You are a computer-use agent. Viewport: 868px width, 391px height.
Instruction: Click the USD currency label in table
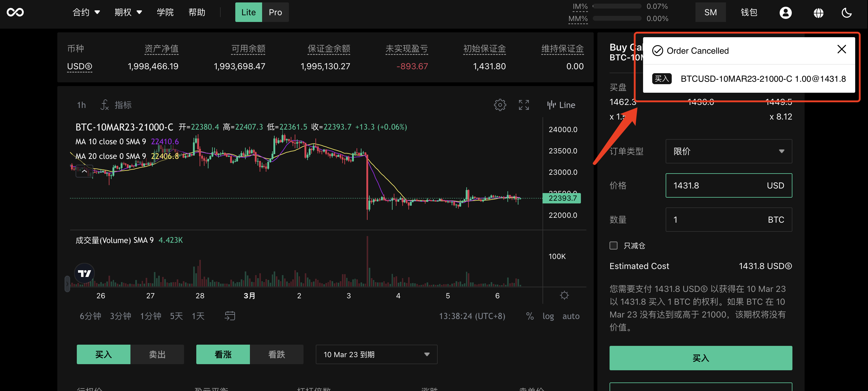pyautogui.click(x=79, y=66)
